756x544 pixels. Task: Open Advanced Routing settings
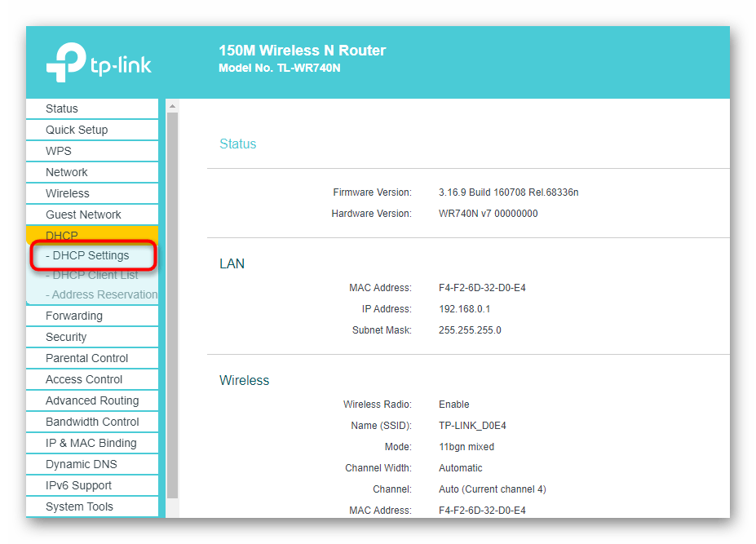click(x=92, y=400)
